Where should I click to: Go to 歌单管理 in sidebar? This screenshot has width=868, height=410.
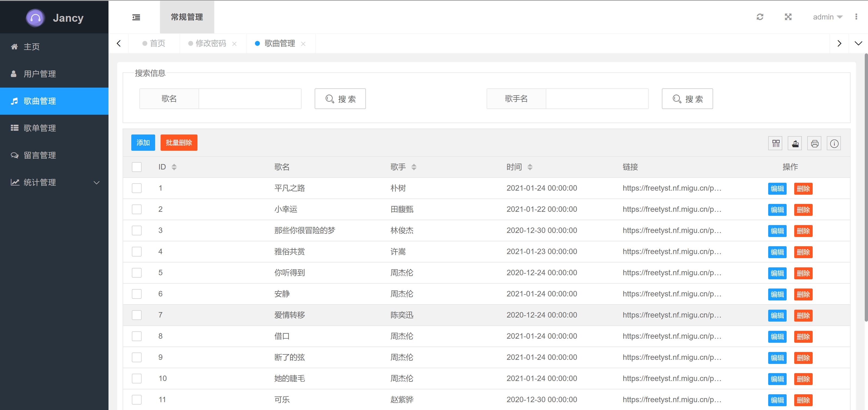coord(54,128)
